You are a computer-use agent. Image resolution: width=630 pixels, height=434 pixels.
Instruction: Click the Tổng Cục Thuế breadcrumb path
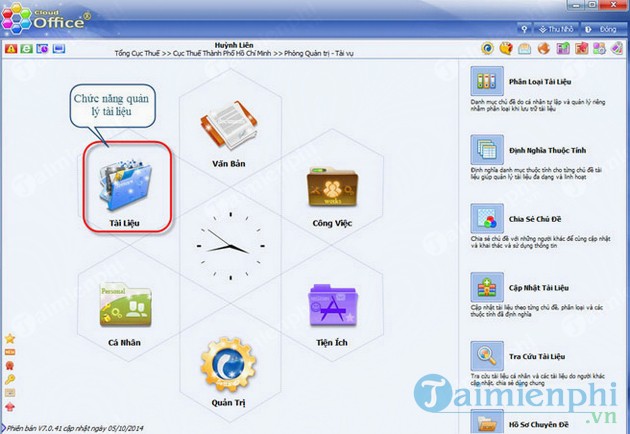point(234,53)
